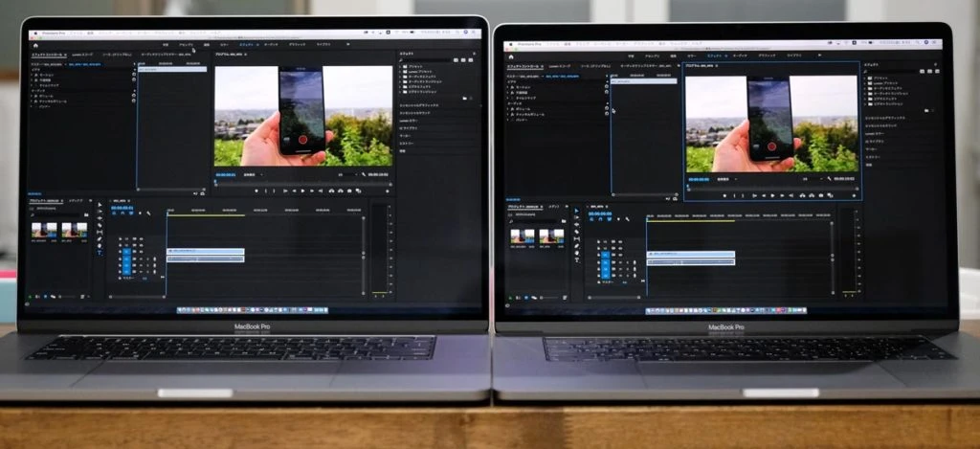Click Mark Out on right laptop Program Monitor
The width and height of the screenshot is (980, 449).
(743, 195)
